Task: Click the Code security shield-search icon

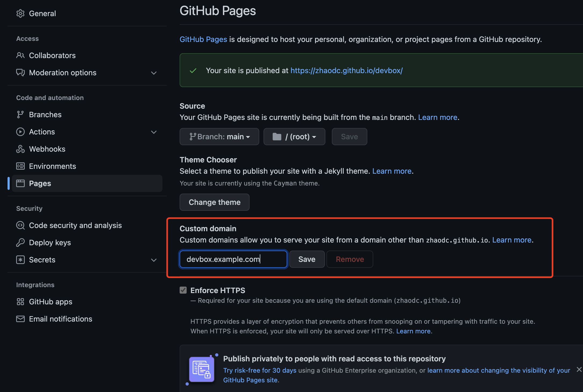Action: (20, 225)
